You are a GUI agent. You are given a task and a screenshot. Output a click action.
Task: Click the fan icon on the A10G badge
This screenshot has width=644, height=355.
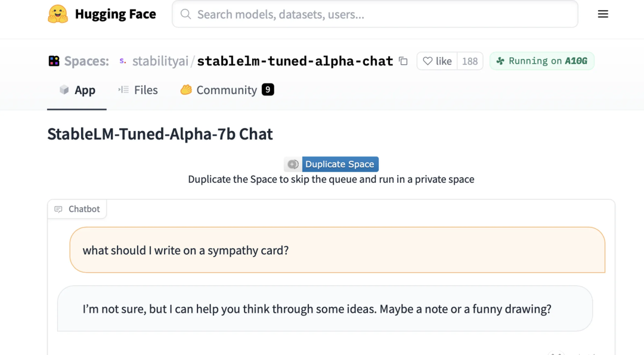(500, 61)
